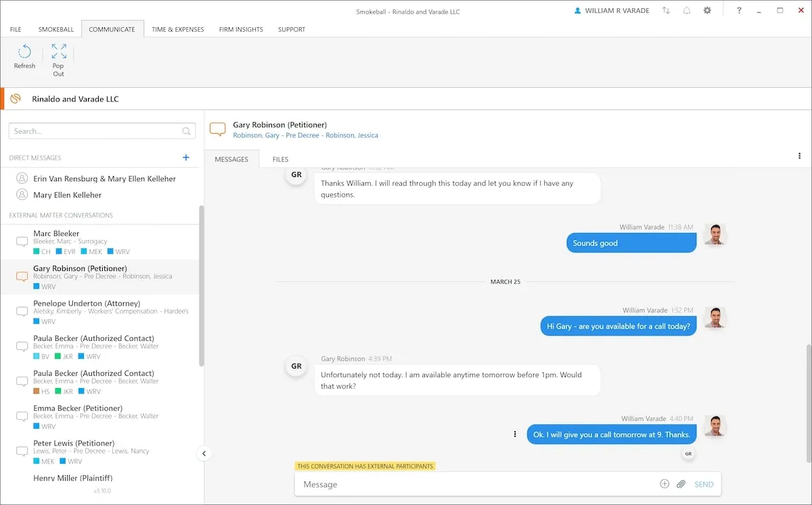
Task: Add a new direct message with the plus icon
Action: pos(186,158)
